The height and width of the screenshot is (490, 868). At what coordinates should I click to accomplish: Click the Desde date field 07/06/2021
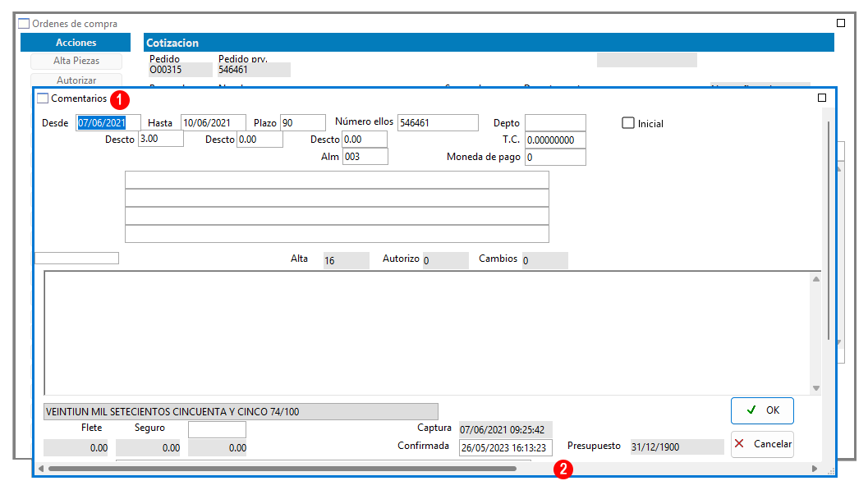tap(108, 123)
